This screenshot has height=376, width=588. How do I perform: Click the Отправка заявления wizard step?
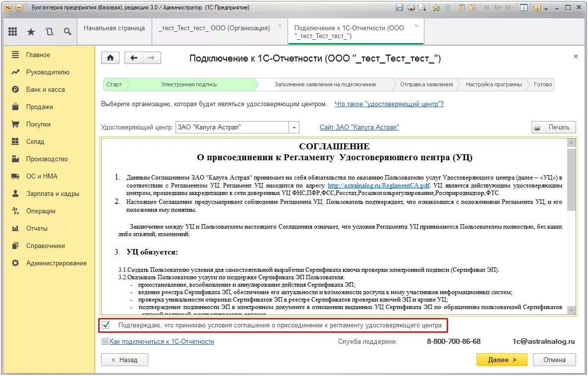coord(426,84)
